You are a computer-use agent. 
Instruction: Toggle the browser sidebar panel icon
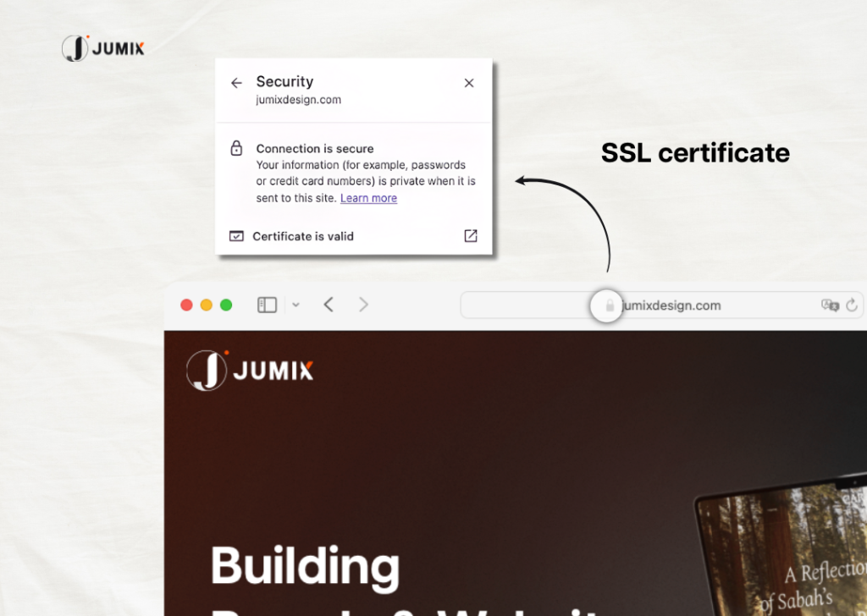268,305
